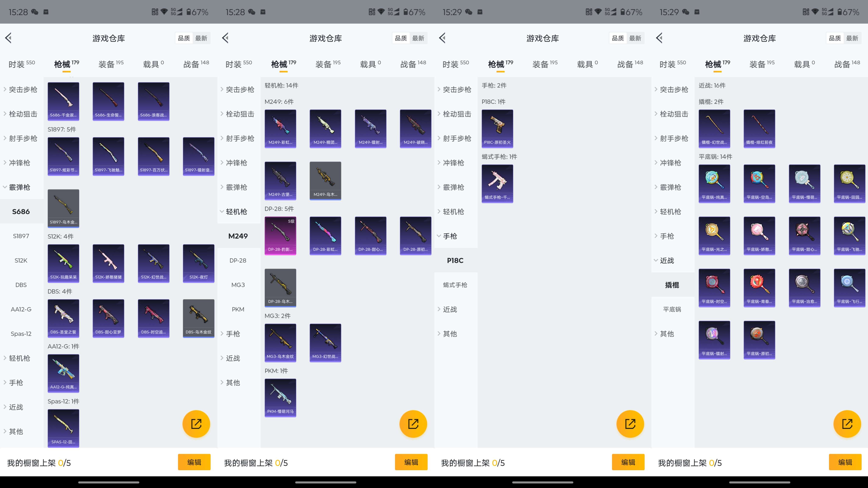This screenshot has width=868, height=488.
Task: Tap 编辑 button on the 轻机枪 screen
Action: (411, 462)
